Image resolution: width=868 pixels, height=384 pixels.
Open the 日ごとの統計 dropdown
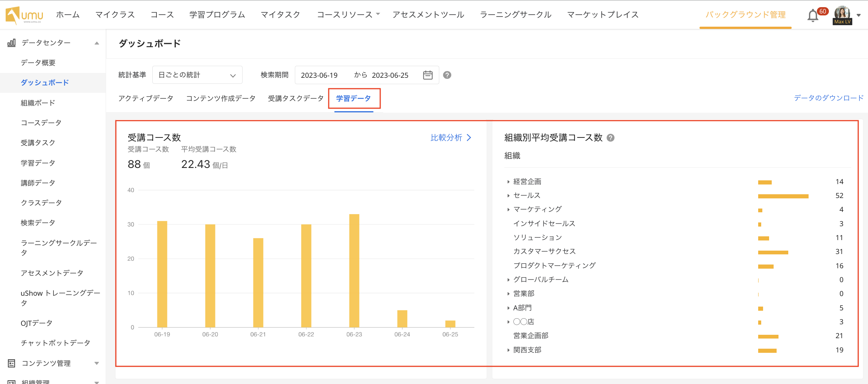pyautogui.click(x=197, y=74)
